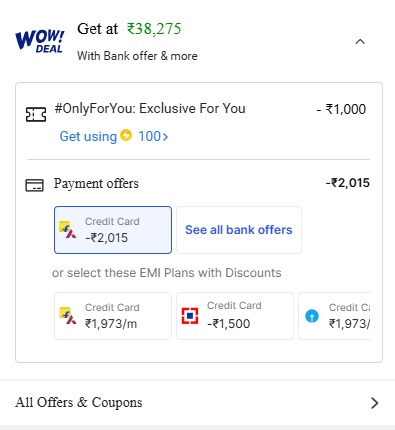The width and height of the screenshot is (395, 430).
Task: Click arrow next to All Offers & Coupons
Action: tap(375, 403)
